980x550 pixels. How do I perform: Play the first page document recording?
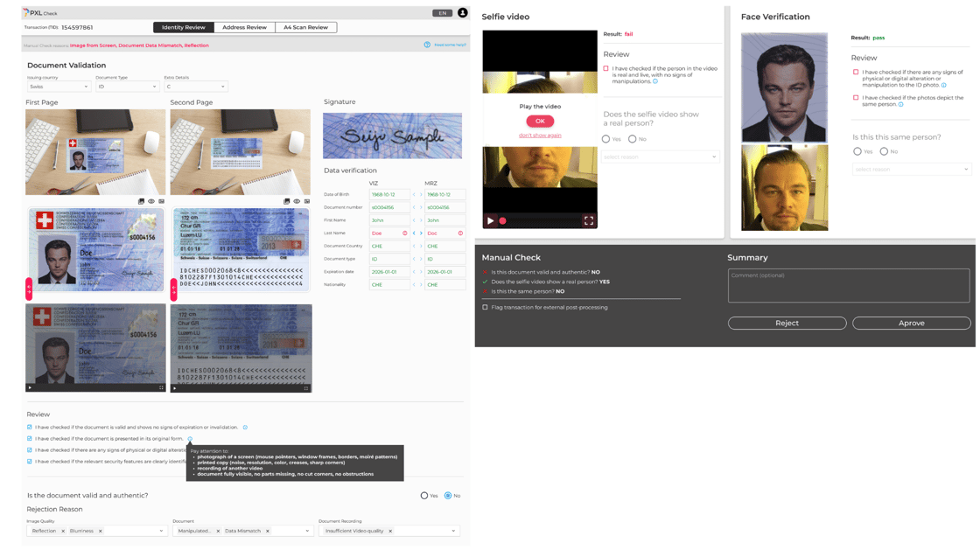click(x=30, y=387)
